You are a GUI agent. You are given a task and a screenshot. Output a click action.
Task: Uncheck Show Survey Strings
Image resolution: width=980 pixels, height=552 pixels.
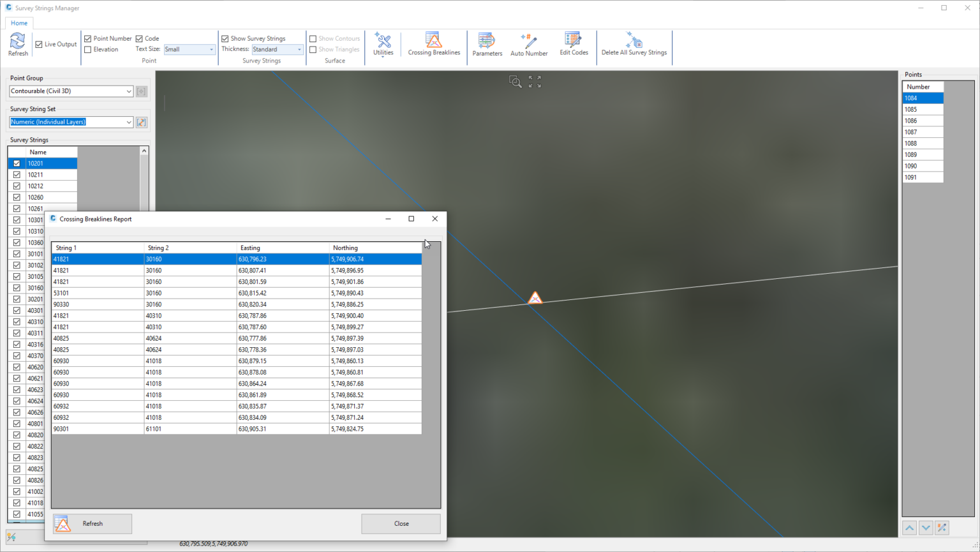pyautogui.click(x=225, y=39)
